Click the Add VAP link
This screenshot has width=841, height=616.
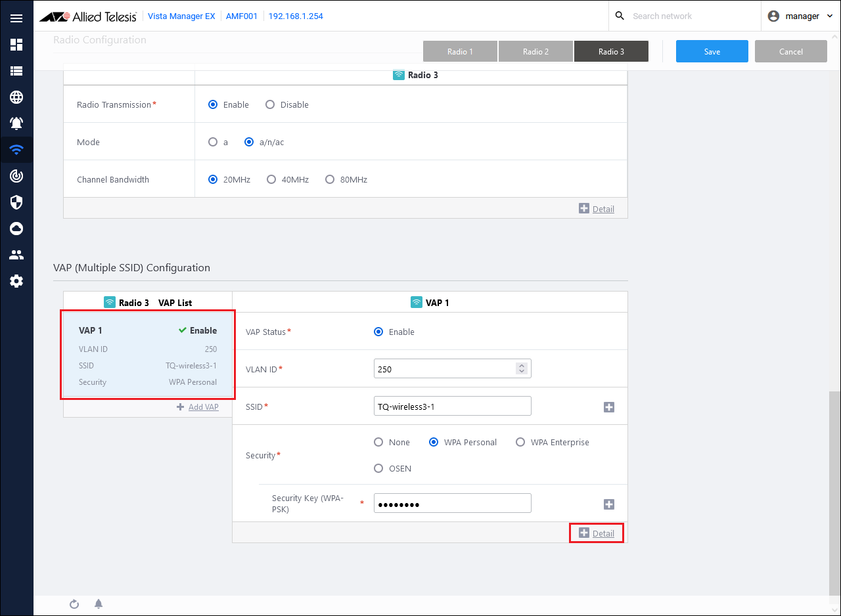[x=198, y=407]
